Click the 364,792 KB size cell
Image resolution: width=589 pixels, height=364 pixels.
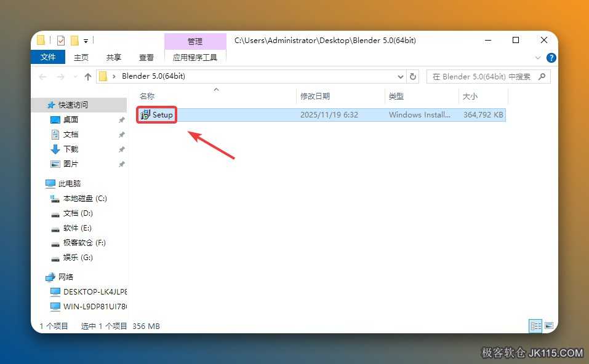(483, 115)
